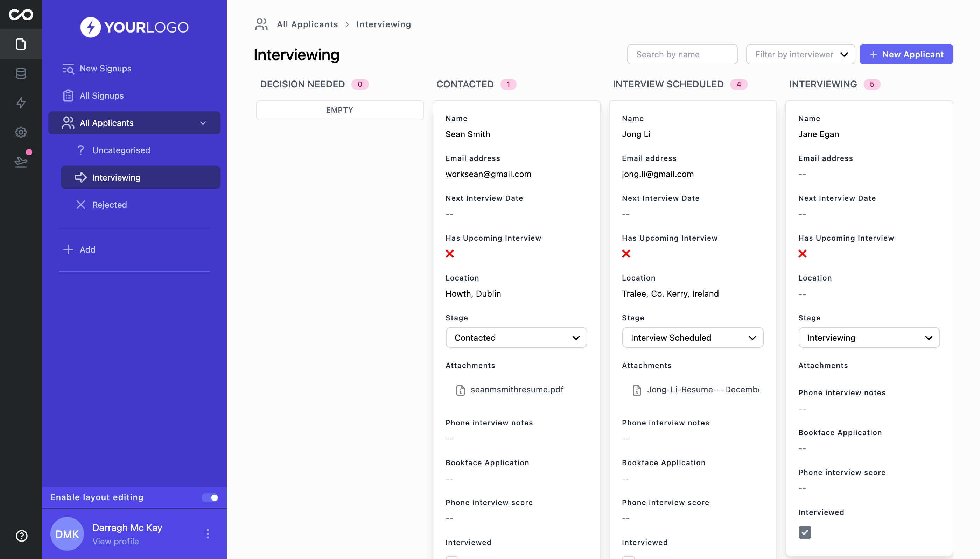980x559 pixels.
Task: Open the Contacted stage dropdown on Sean Smith's card
Action: tap(516, 338)
